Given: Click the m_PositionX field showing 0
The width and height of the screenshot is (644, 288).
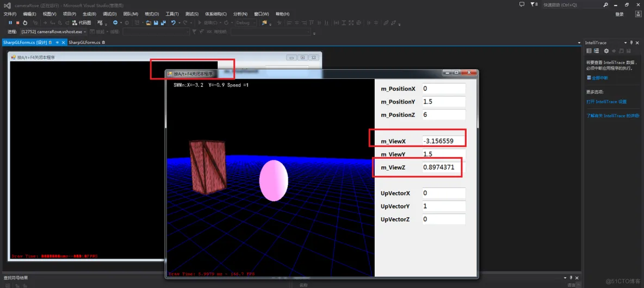Looking at the screenshot, I should click(x=444, y=89).
